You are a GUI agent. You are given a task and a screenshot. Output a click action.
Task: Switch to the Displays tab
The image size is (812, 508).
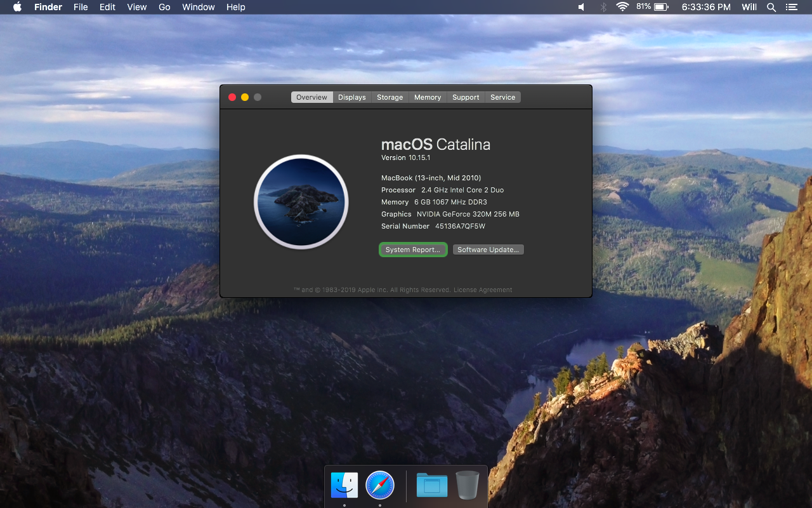click(352, 97)
